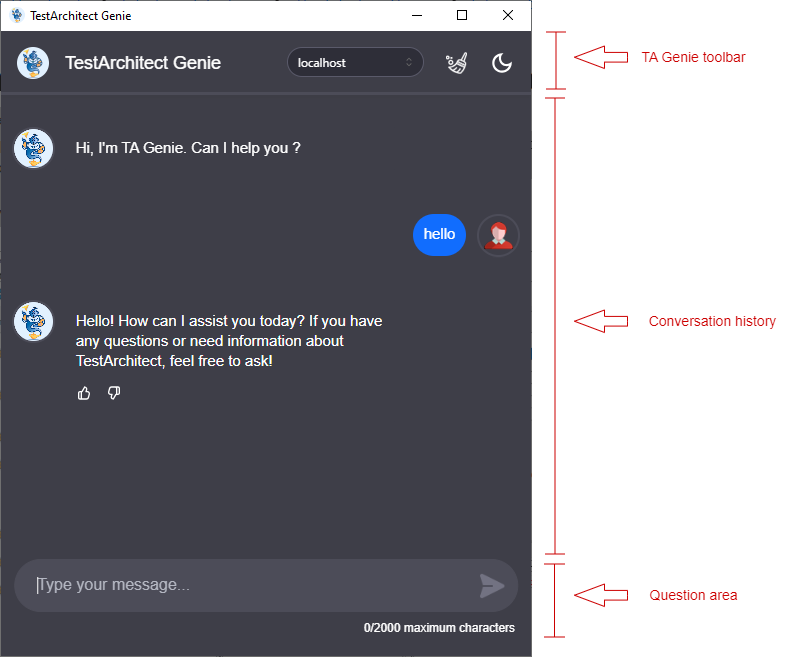Like the response with the thumbs up icon
Screen dimensions: 791x659
84,393
